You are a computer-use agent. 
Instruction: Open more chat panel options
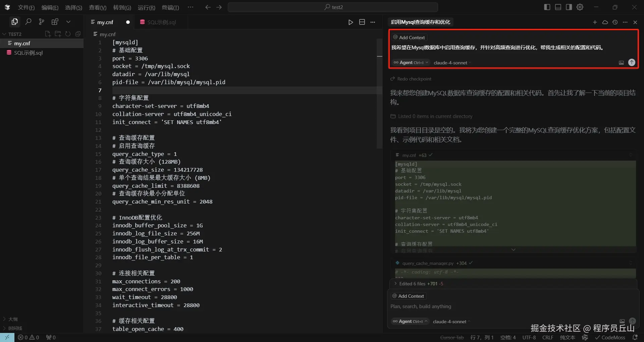click(625, 22)
